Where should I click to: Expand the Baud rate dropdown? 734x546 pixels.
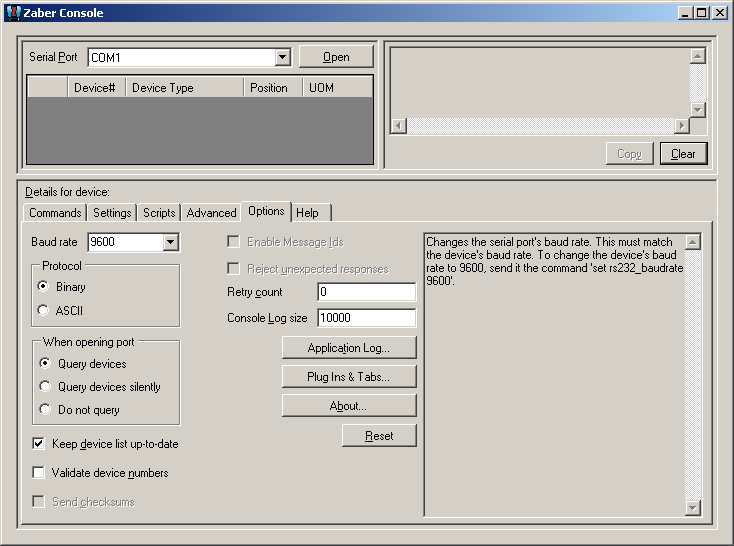171,242
